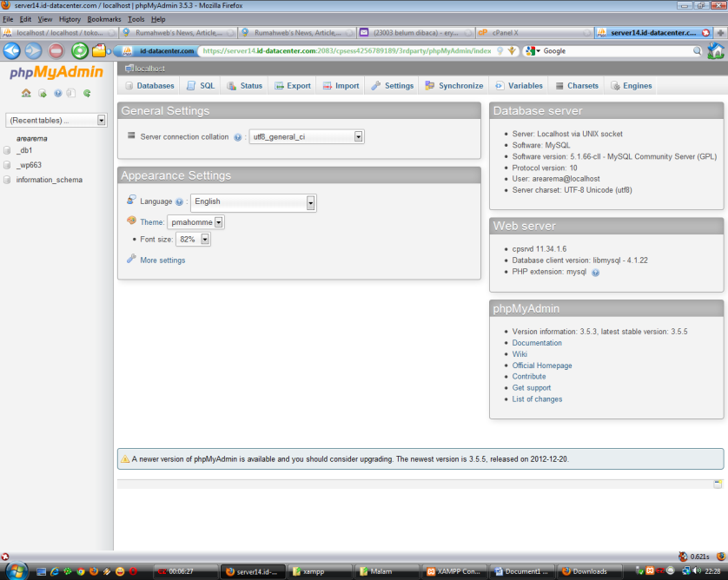The image size is (728, 580).
Task: Click the help icon next to Language
Action: [179, 201]
